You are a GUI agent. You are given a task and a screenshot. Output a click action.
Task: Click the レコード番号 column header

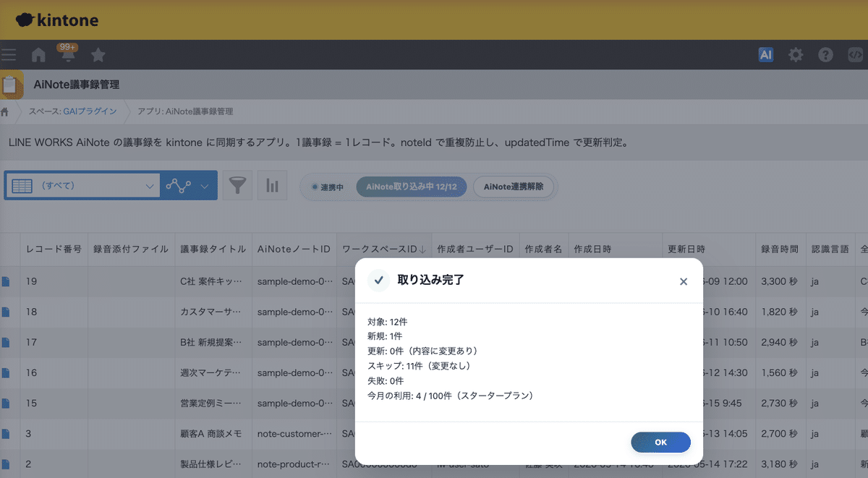pos(54,249)
